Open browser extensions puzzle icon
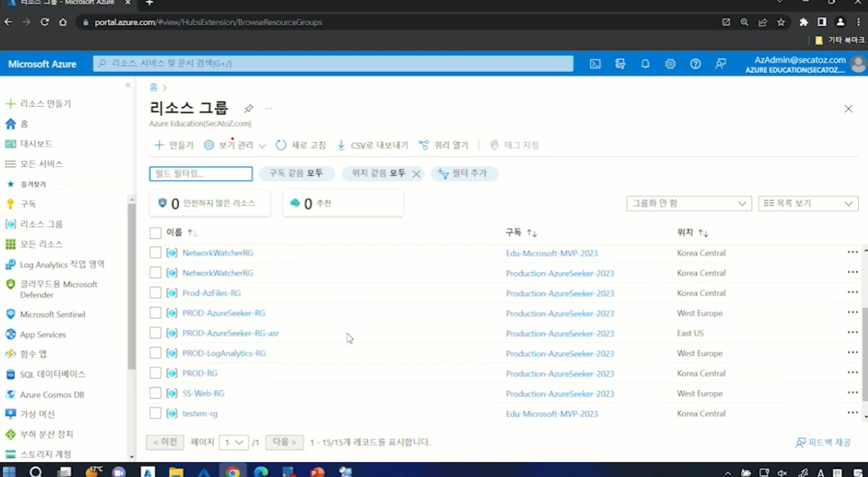Image resolution: width=868 pixels, height=477 pixels. click(804, 22)
